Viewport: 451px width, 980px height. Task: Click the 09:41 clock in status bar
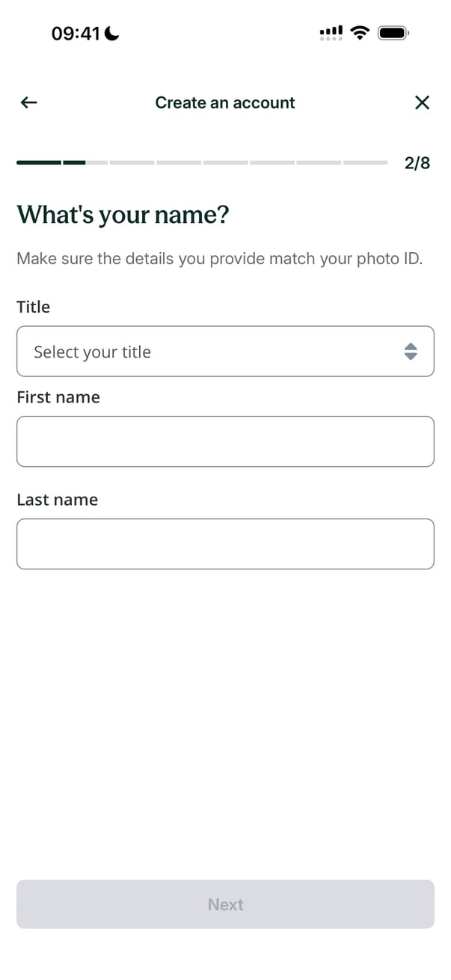point(76,34)
